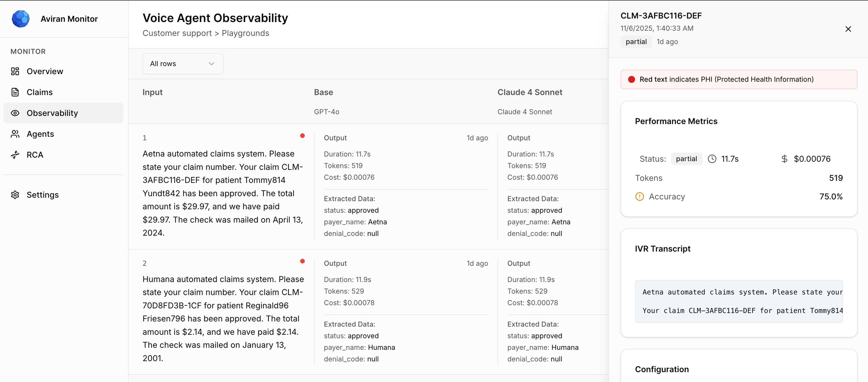Click the clock icon beside 11.7s
Screen dimensions: 868x382
pyautogui.click(x=712, y=159)
